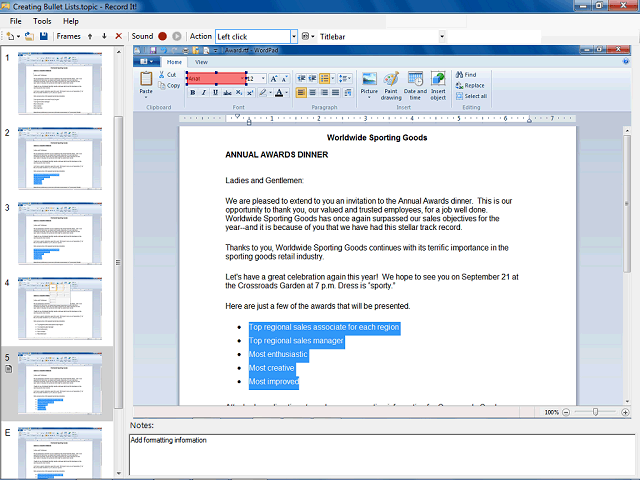Toggle Underline formatting
Screen dimensions: 640x480
coord(216,93)
